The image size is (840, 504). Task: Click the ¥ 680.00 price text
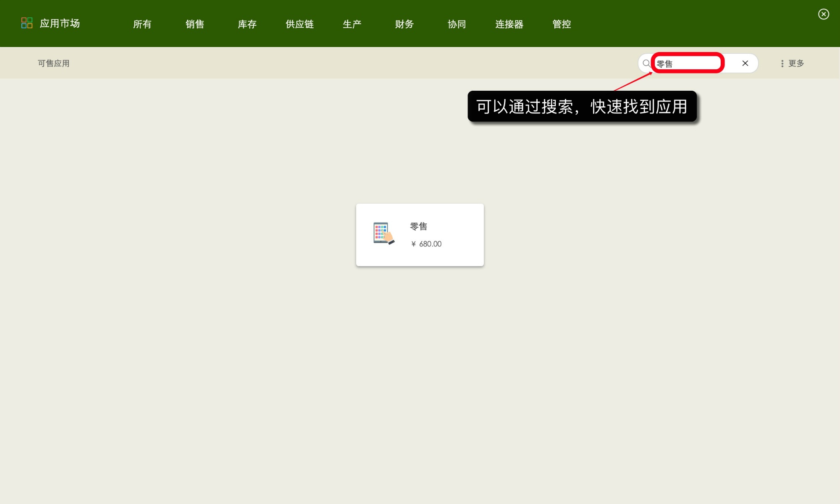pos(426,244)
